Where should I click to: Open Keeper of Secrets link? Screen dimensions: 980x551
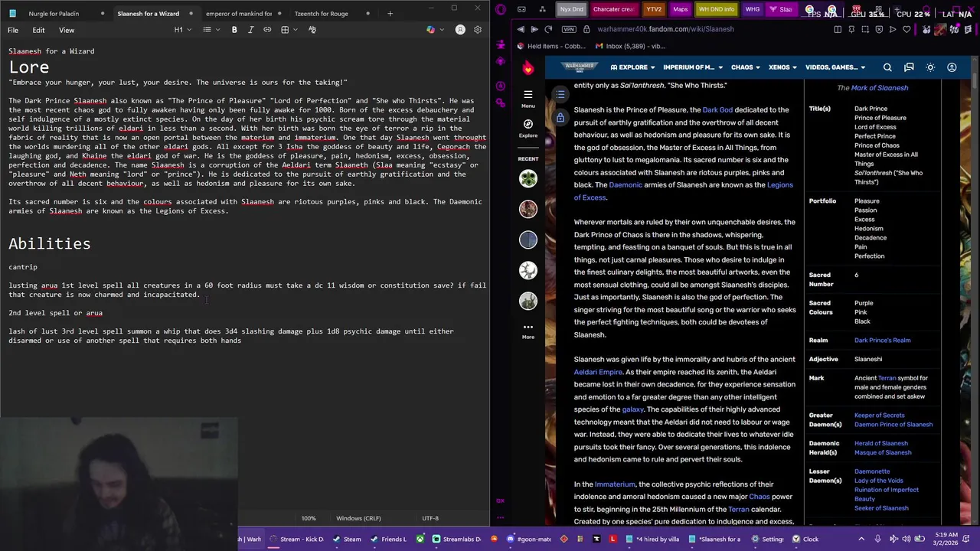[880, 416]
